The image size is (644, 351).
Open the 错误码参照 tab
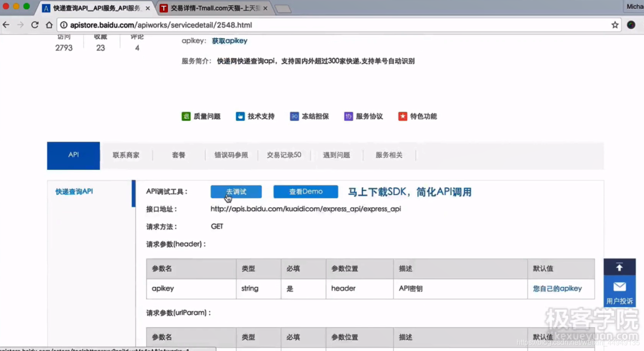pyautogui.click(x=231, y=155)
